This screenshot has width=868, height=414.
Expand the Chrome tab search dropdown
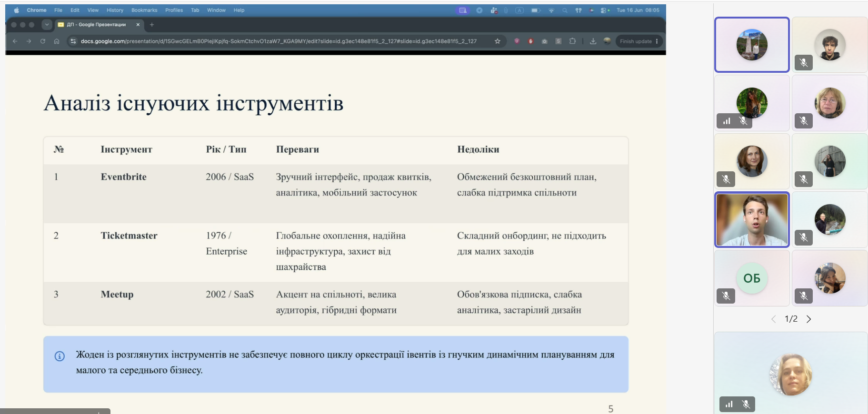point(46,25)
